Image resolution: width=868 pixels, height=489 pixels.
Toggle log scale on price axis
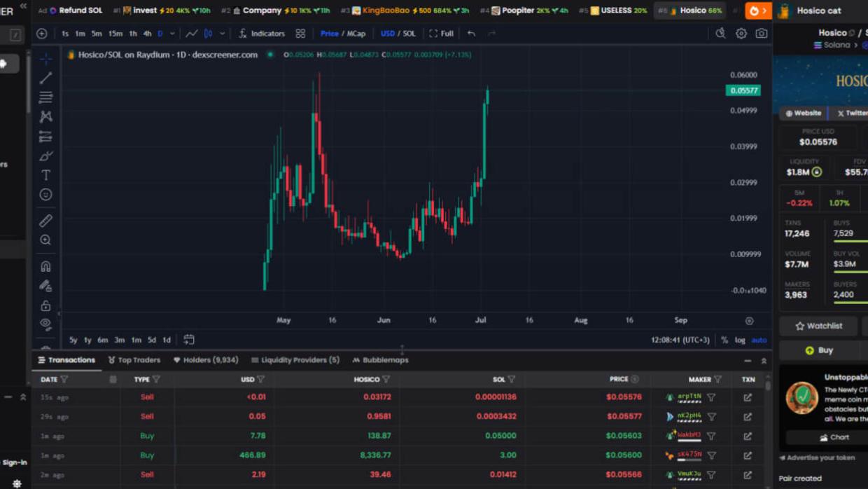tap(740, 340)
